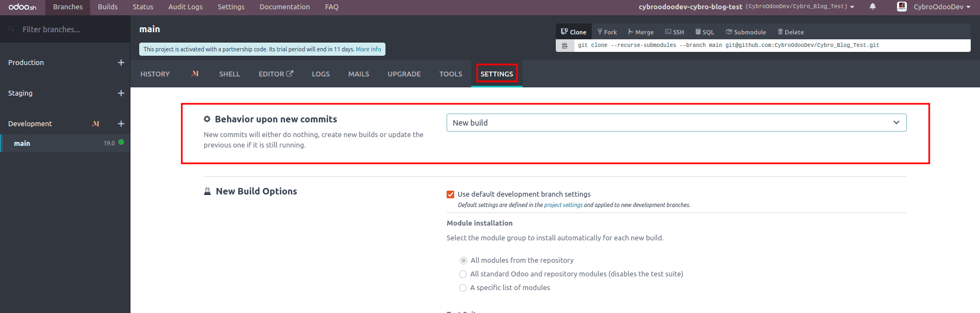Open the top bar Settings menu
This screenshot has width=980, height=313.
[x=231, y=7]
